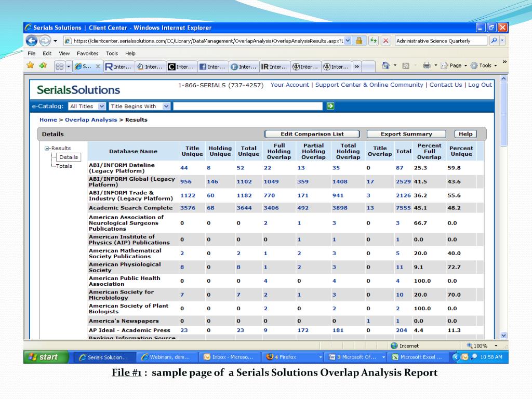Viewport: 532px width, 399px height.
Task: Switch to the tab with black C icon
Action: [181, 67]
